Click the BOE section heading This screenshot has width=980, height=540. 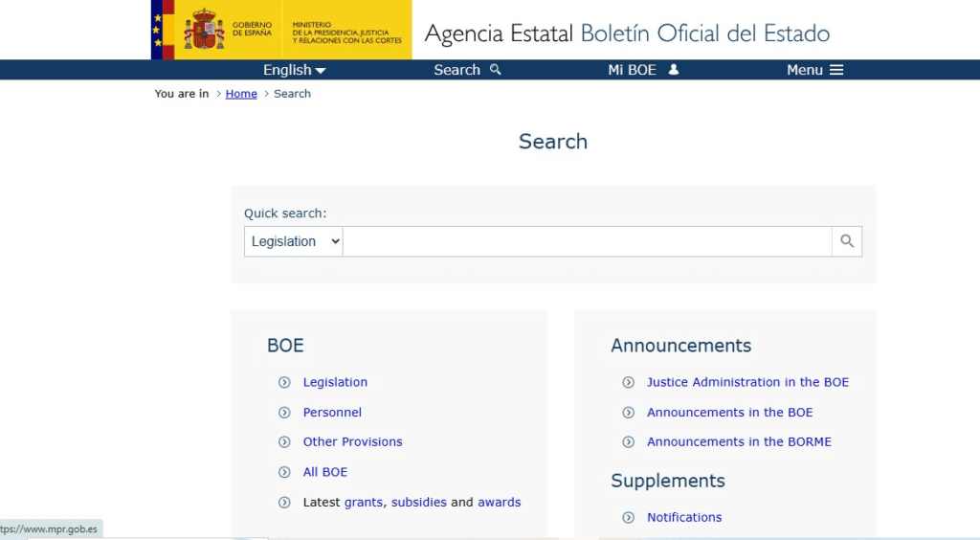click(285, 346)
